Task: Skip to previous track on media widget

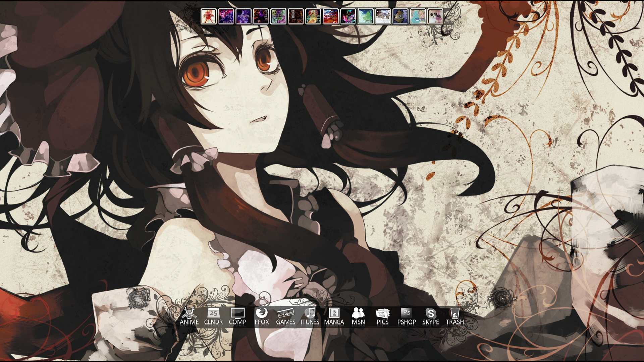Action: (490, 299)
